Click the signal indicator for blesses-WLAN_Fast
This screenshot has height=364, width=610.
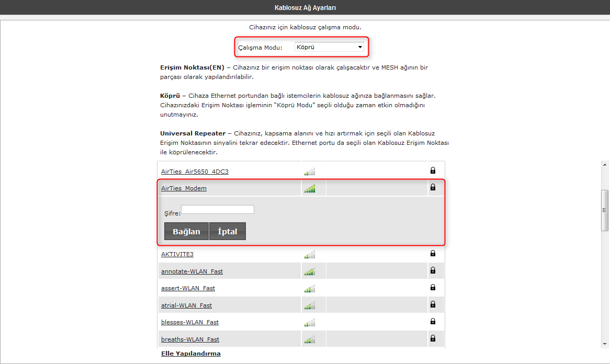(x=310, y=322)
